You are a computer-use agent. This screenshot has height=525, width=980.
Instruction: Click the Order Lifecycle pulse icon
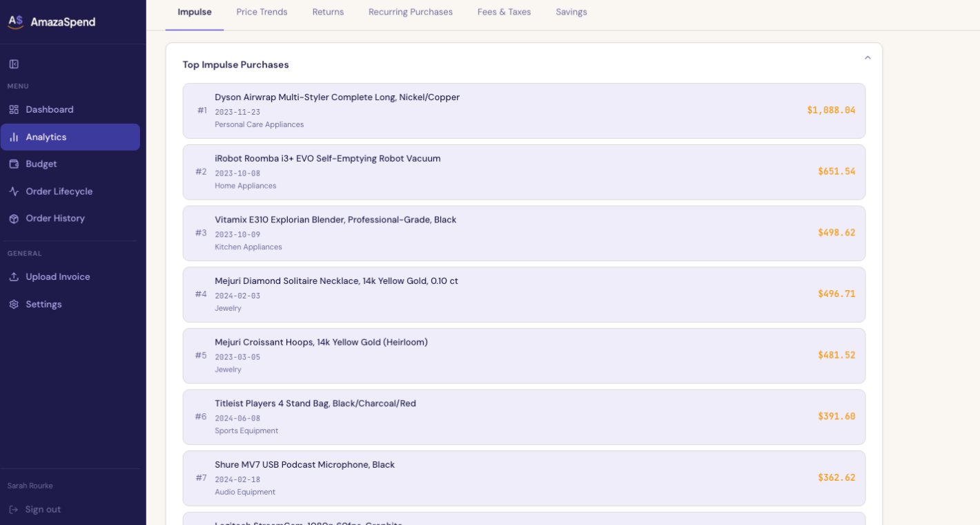click(14, 191)
